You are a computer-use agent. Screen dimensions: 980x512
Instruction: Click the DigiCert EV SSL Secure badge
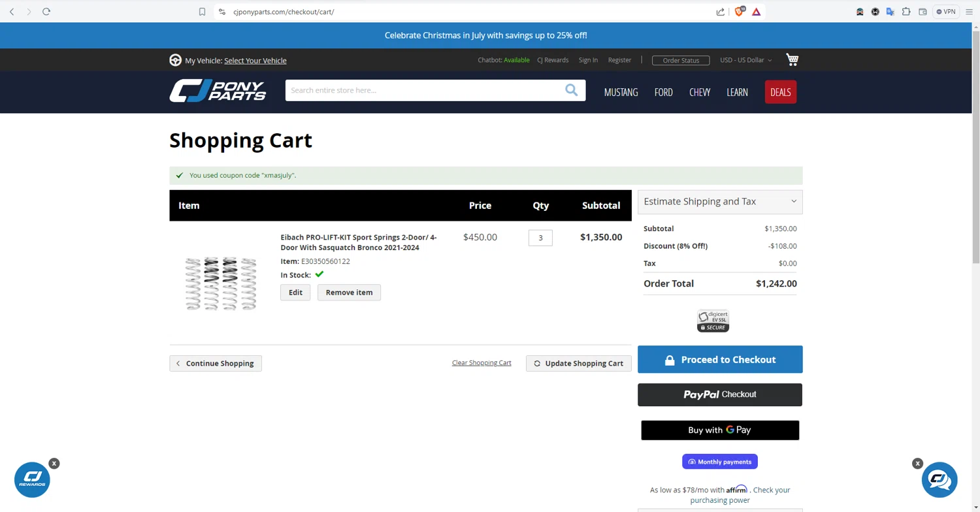click(x=713, y=321)
